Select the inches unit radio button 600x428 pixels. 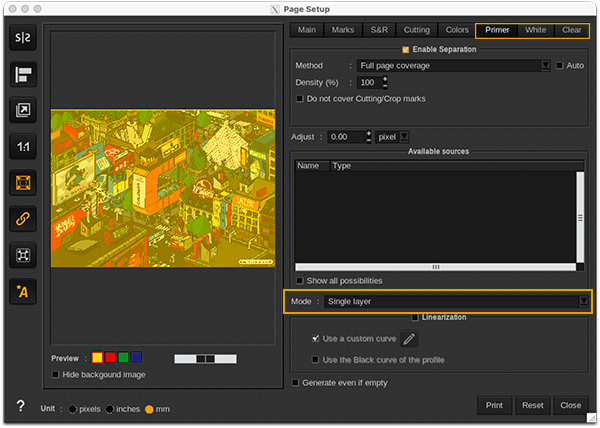click(x=108, y=409)
